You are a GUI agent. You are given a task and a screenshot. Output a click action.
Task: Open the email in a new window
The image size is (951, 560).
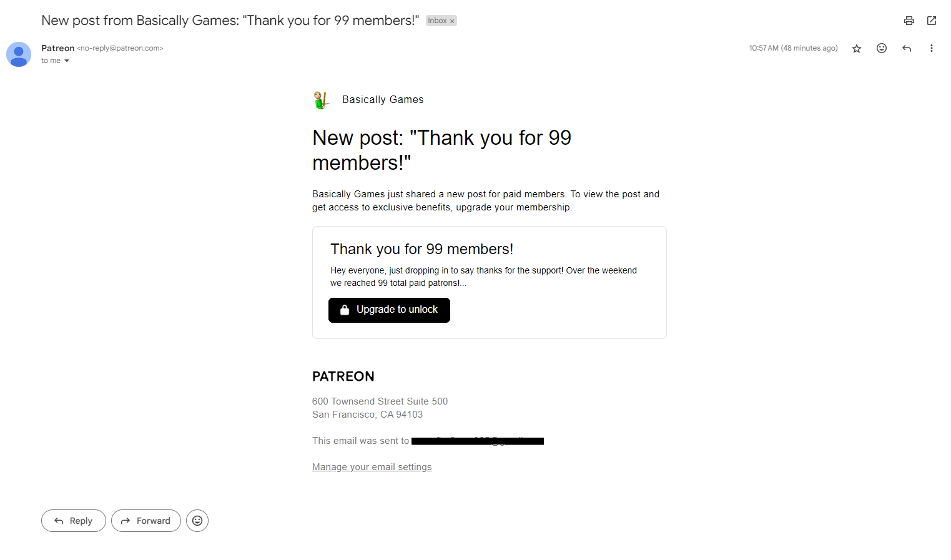[x=931, y=21]
